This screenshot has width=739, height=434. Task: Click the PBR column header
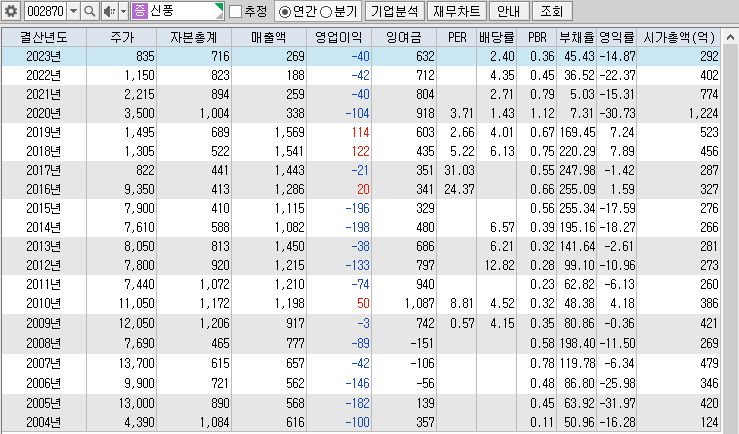(x=536, y=37)
